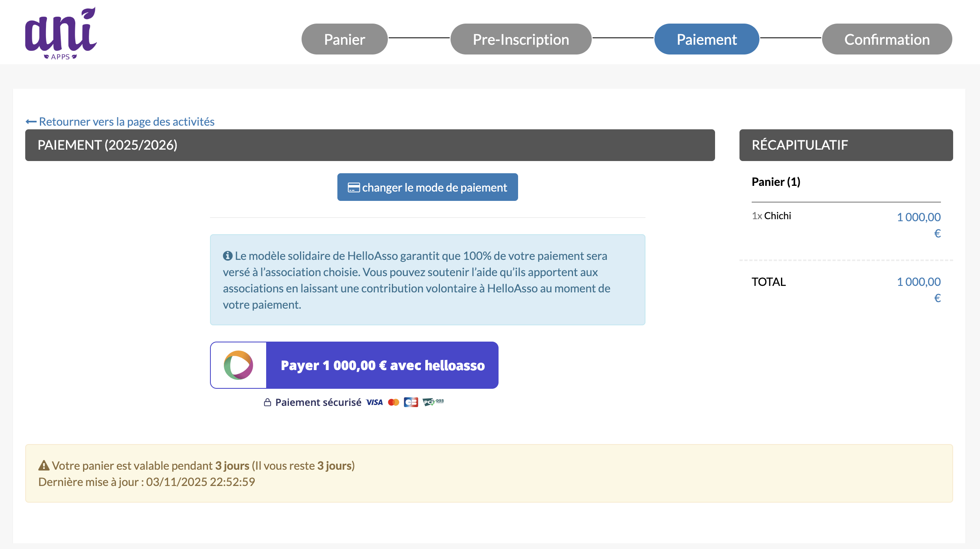
Task: Open the Pre-Inscription step
Action: pos(521,39)
